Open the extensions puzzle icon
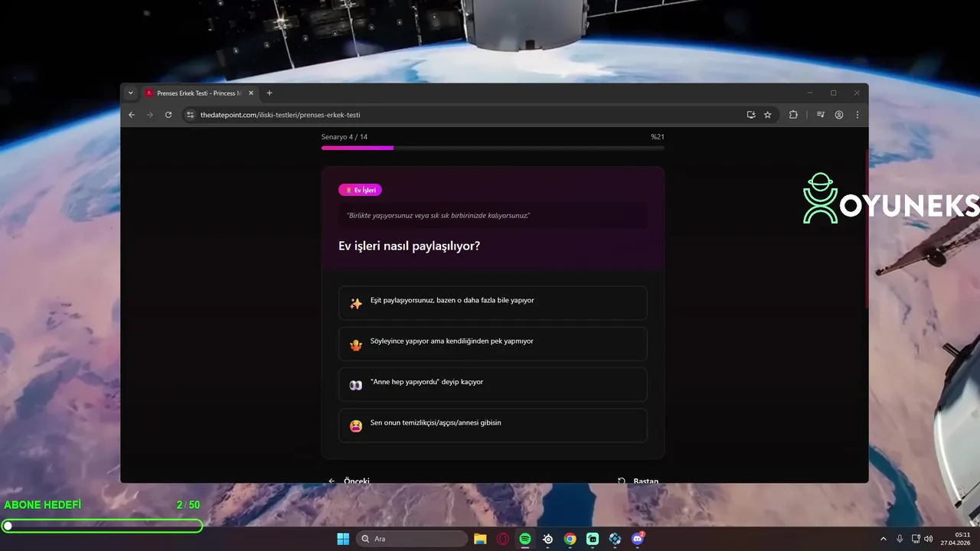The image size is (980, 551). point(793,115)
